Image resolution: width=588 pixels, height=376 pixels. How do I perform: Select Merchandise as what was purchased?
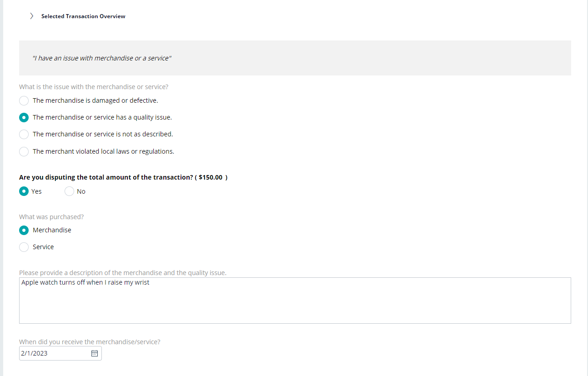click(x=24, y=230)
